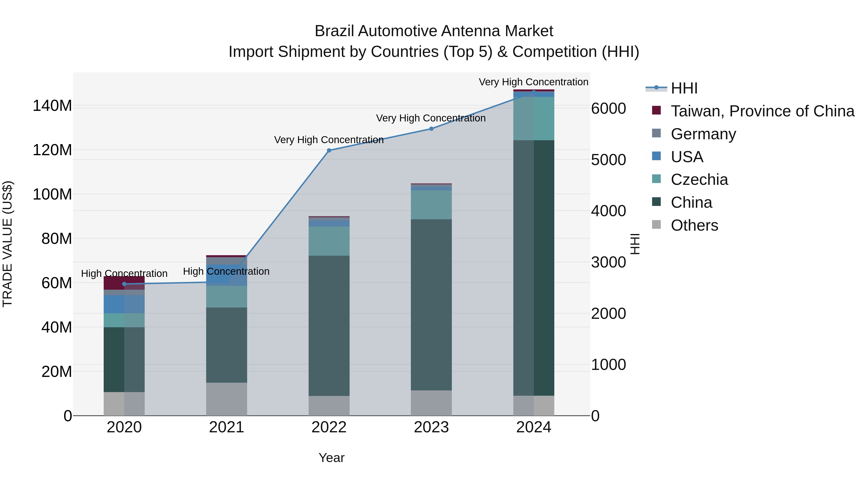
Task: Click the 2023 HHI data point
Action: point(431,129)
